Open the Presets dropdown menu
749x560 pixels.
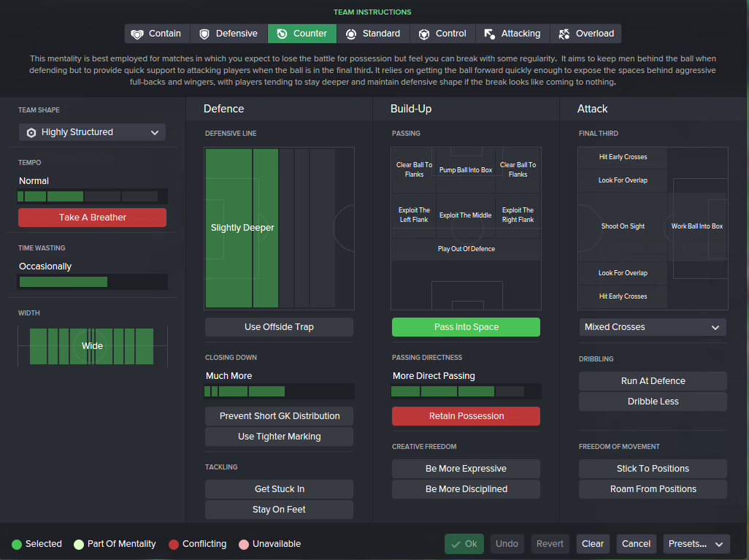click(x=696, y=544)
